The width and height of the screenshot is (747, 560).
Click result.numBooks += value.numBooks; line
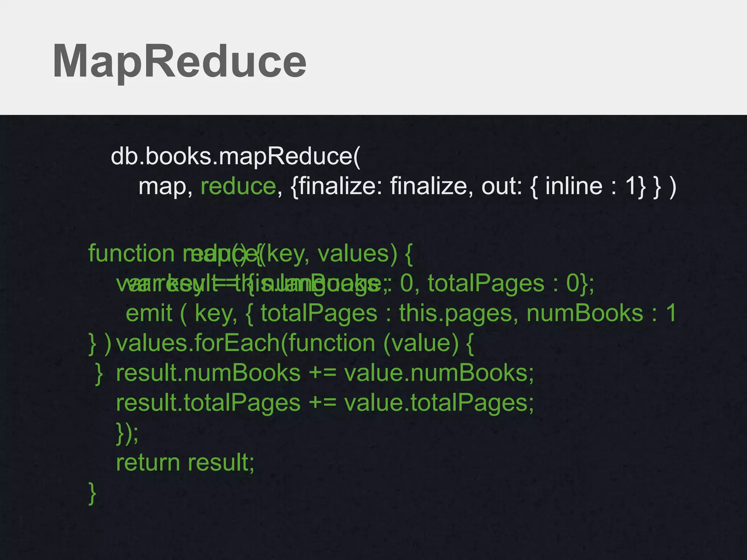click(x=325, y=373)
